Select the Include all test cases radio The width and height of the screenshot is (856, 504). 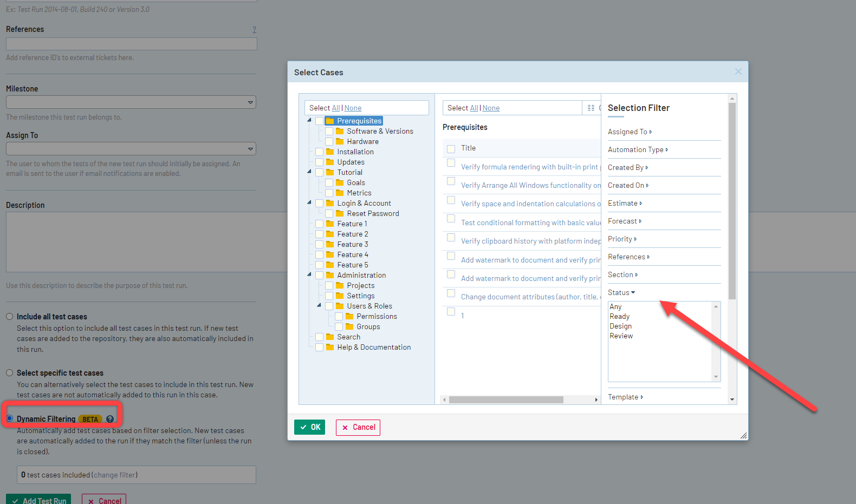(10, 317)
